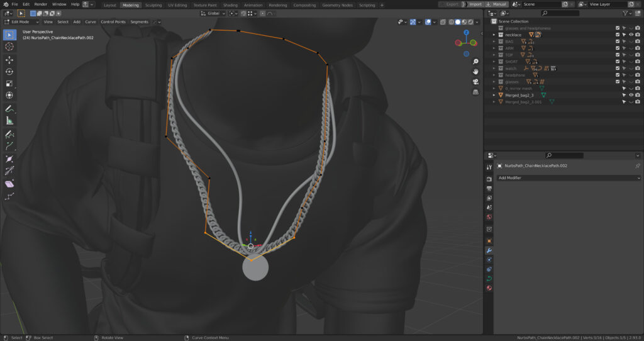The image size is (644, 341).
Task: Select the Measure tool
Action: pyautogui.click(x=9, y=121)
